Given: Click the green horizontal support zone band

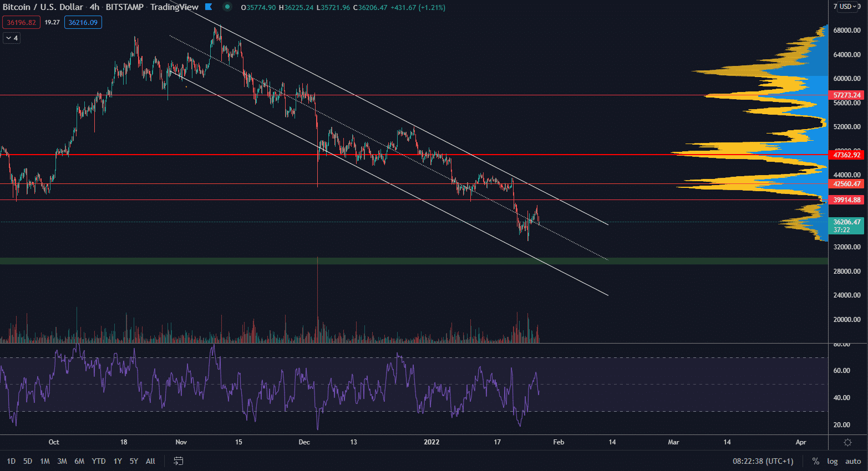Looking at the screenshot, I should point(388,261).
